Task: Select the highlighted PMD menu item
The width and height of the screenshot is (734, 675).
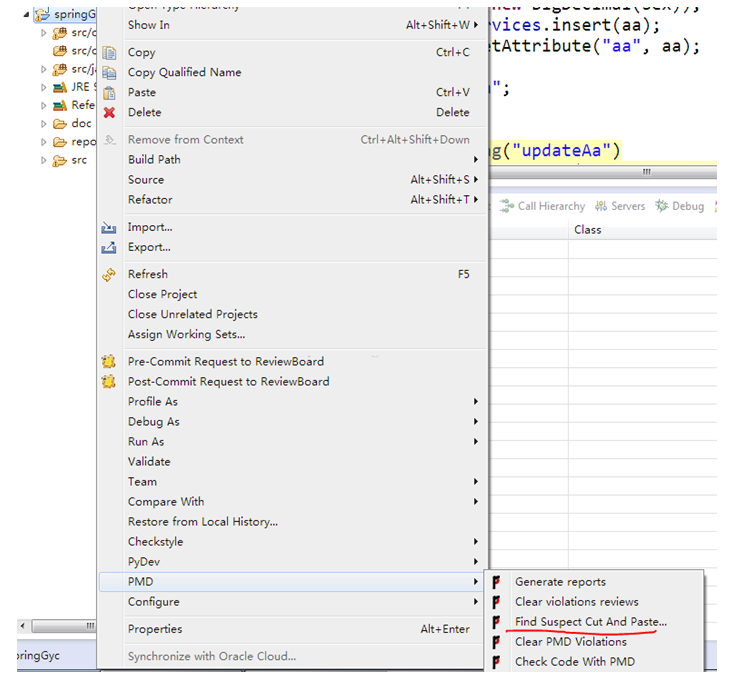Action: click(292, 582)
